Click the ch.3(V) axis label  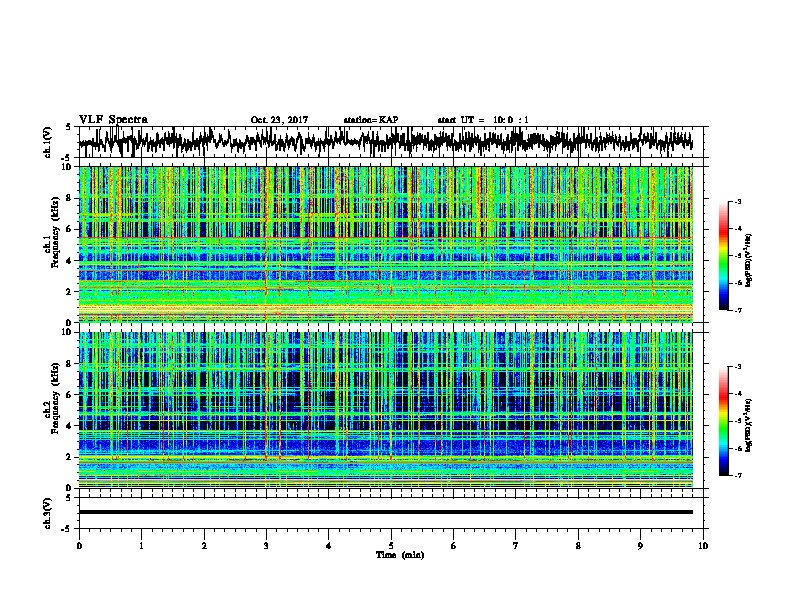pyautogui.click(x=47, y=513)
